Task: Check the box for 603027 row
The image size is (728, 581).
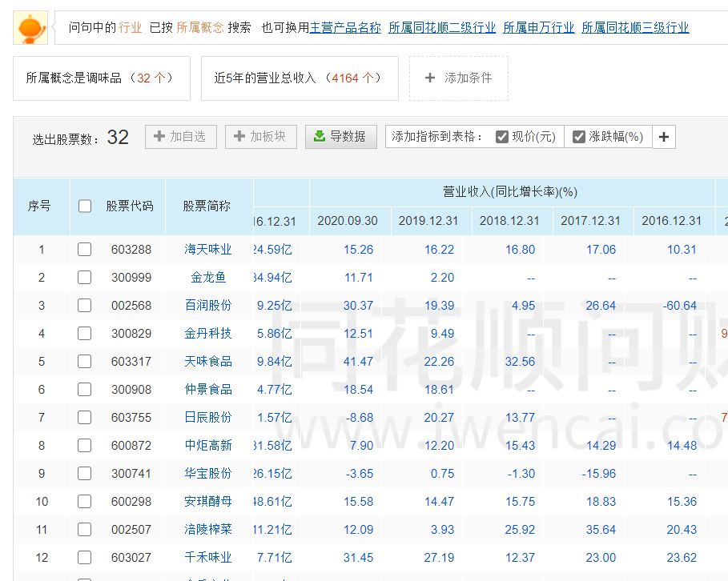Action: pyautogui.click(x=85, y=557)
